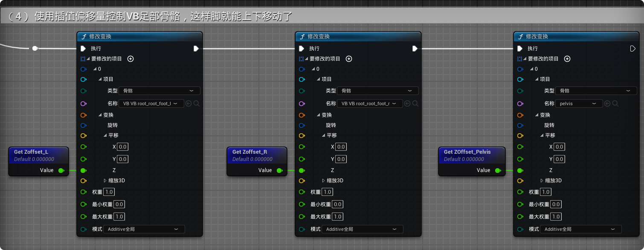Click 最小权重 field on pelvis node
644x250 pixels.
556,204
